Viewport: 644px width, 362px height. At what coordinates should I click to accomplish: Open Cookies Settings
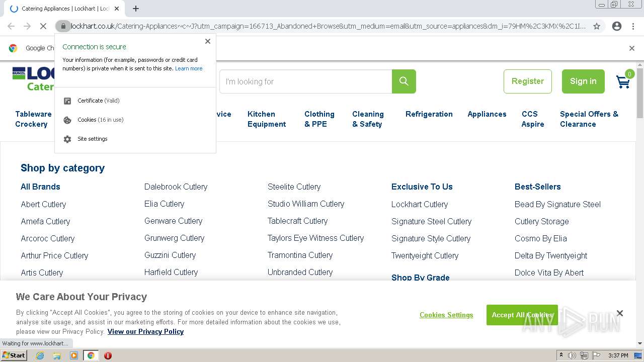446,315
